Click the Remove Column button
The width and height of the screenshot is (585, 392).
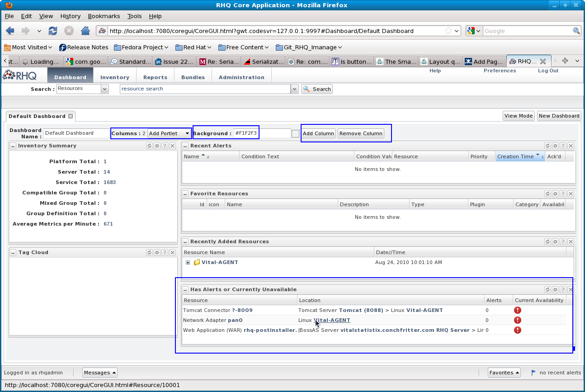(361, 133)
